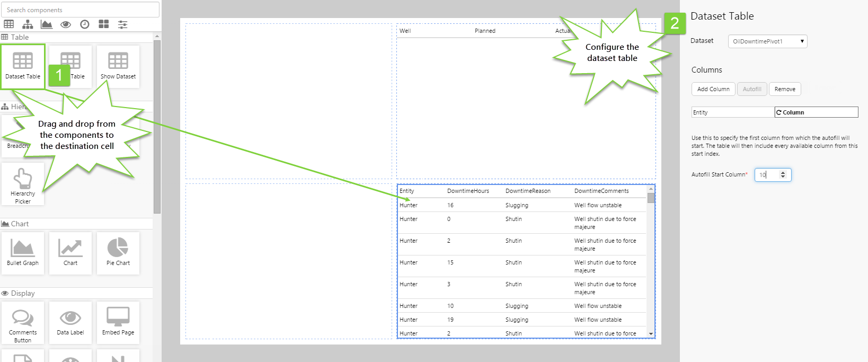Select the Data Label component
Viewport: 868px width, 362px height.
click(70, 322)
